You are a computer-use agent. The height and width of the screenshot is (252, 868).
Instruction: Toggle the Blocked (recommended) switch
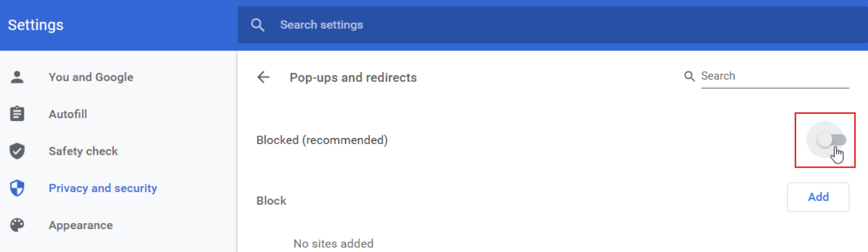pos(831,140)
